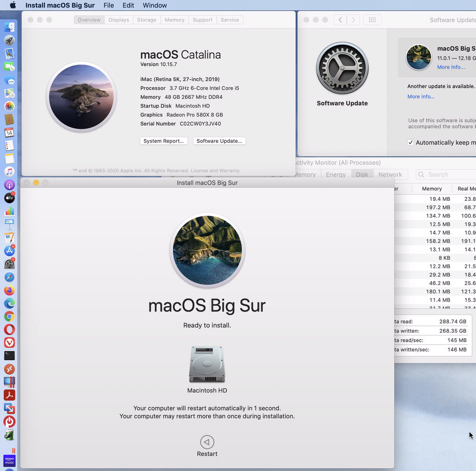Click the Restart arrow icon in installer
Screen dimensions: 476x471
pyautogui.click(x=207, y=442)
